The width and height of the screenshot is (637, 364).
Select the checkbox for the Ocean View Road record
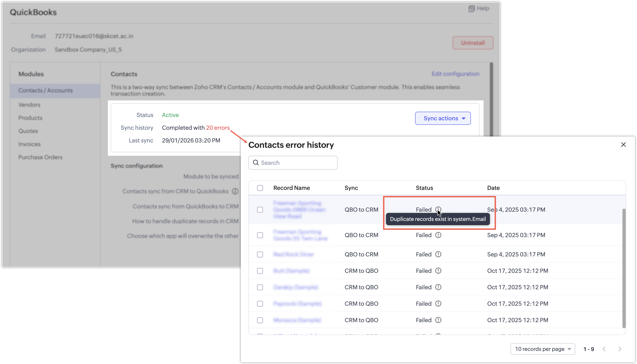(260, 210)
